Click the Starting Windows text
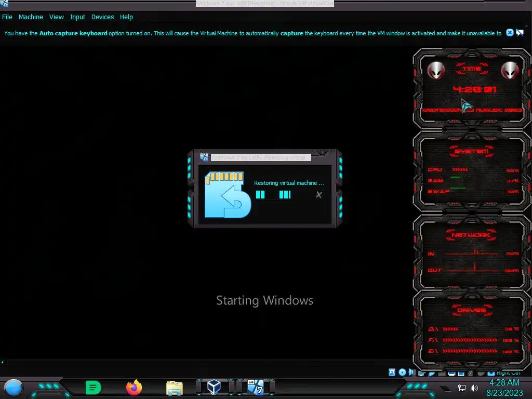This screenshot has width=532, height=399. coord(264,301)
